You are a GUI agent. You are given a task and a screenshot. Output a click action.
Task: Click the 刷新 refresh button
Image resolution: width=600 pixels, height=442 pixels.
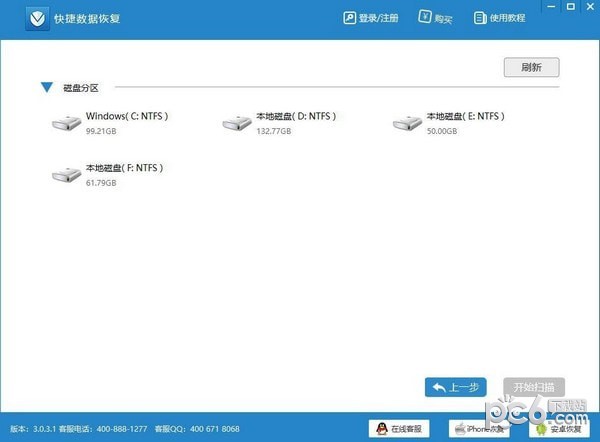[x=531, y=68]
